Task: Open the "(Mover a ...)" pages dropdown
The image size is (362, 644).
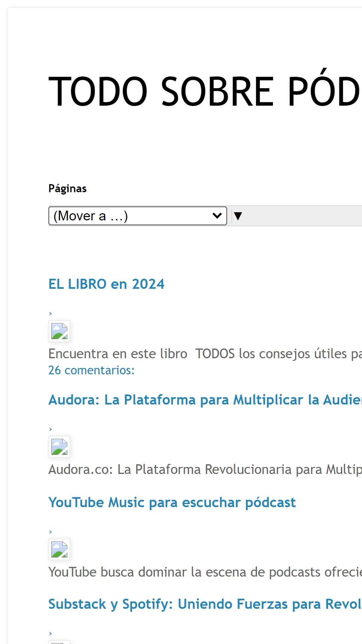Action: [138, 216]
